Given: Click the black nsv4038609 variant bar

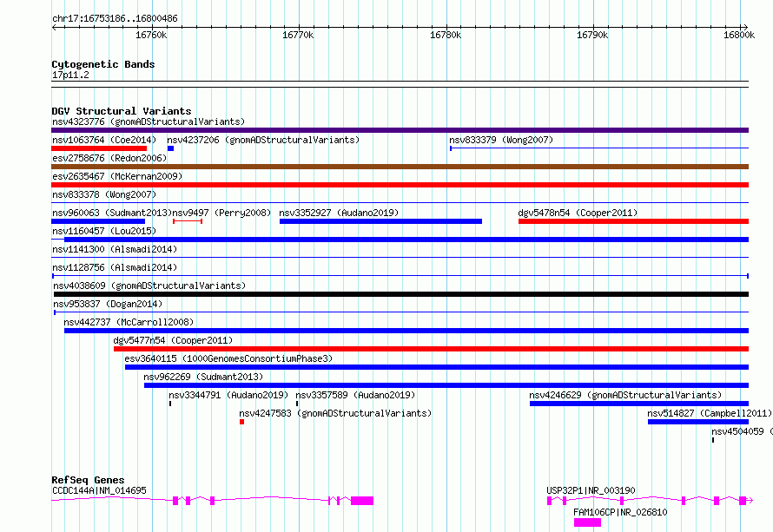Looking at the screenshot, I should point(401,294).
